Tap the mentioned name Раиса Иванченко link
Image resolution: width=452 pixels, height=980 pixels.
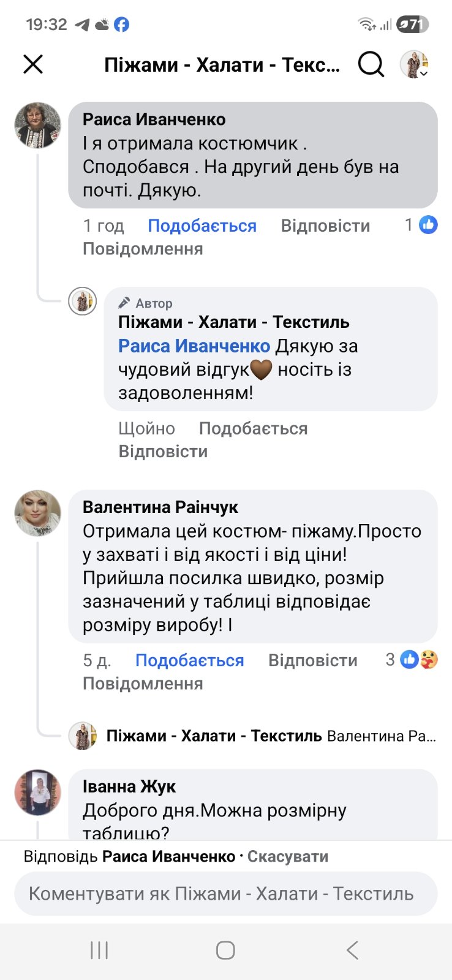coord(194,346)
